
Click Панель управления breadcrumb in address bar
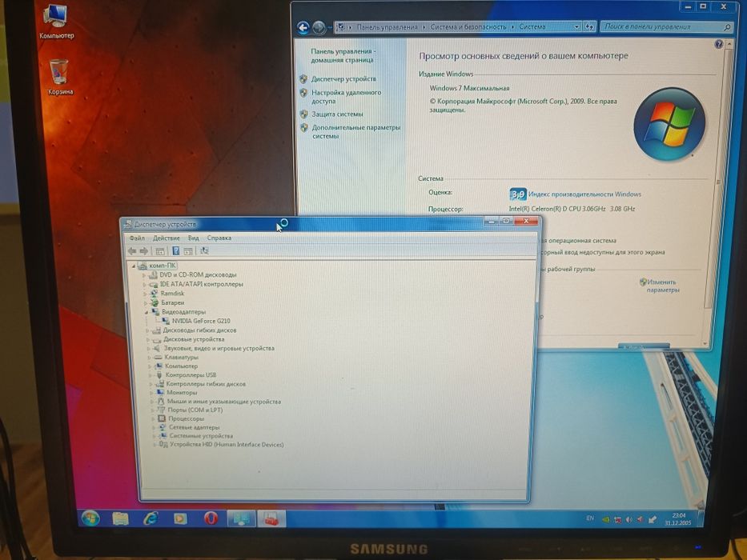(x=387, y=27)
